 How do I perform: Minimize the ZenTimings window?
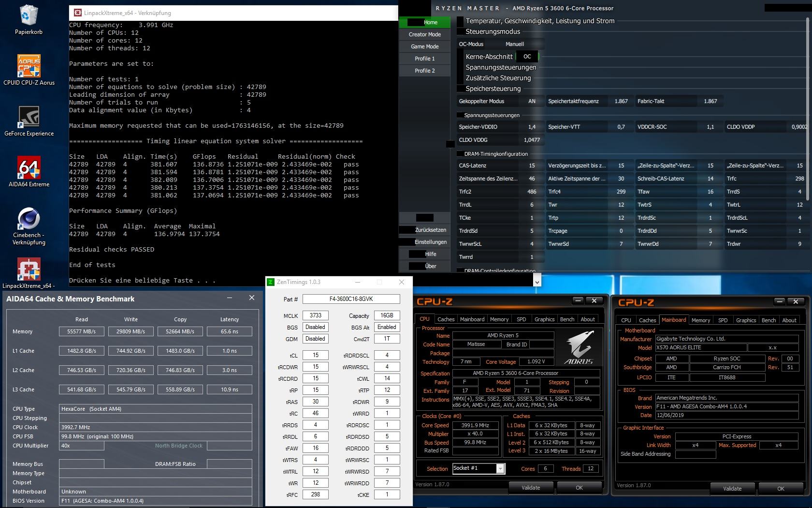point(358,282)
